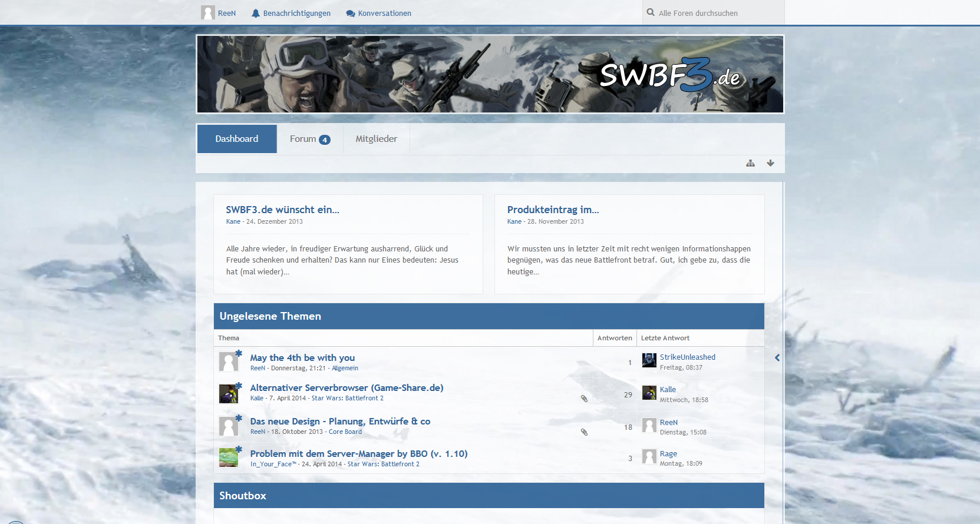Viewport: 980px width, 524px height.
Task: Open the news article SWBF3.de wünscht ein...
Action: [283, 210]
